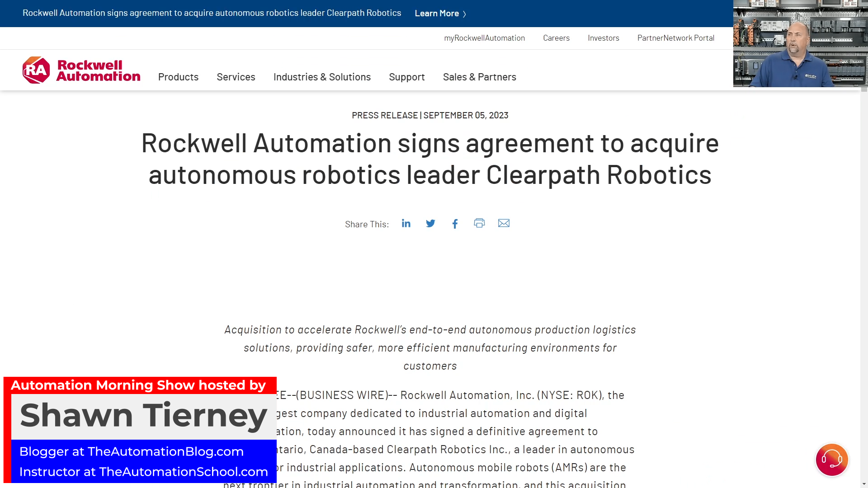Open Sales & Partners menu
This screenshot has width=868, height=488.
(x=480, y=77)
